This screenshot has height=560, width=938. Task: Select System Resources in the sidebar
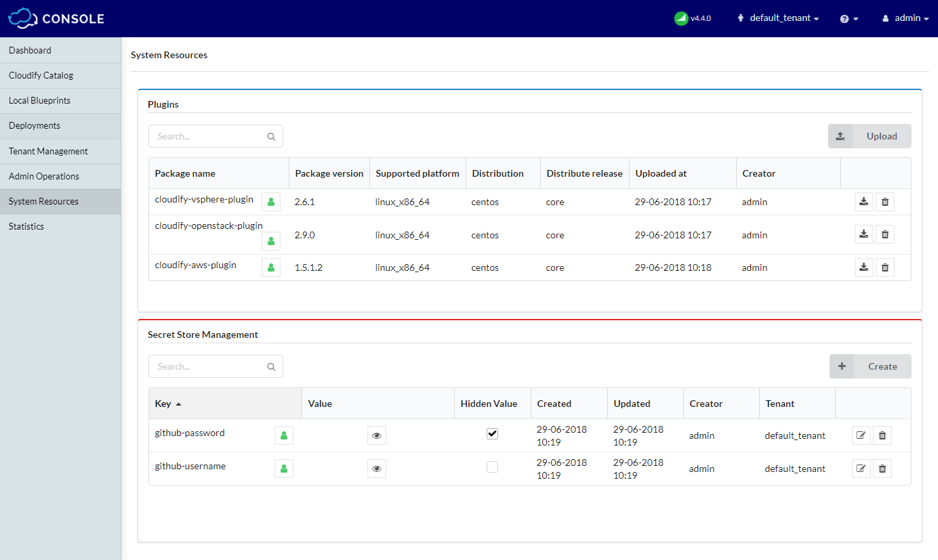[x=60, y=201]
